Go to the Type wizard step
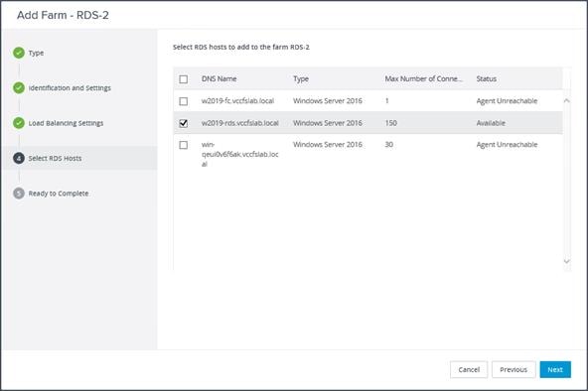Viewport: 588px width, 391px height. pos(36,53)
